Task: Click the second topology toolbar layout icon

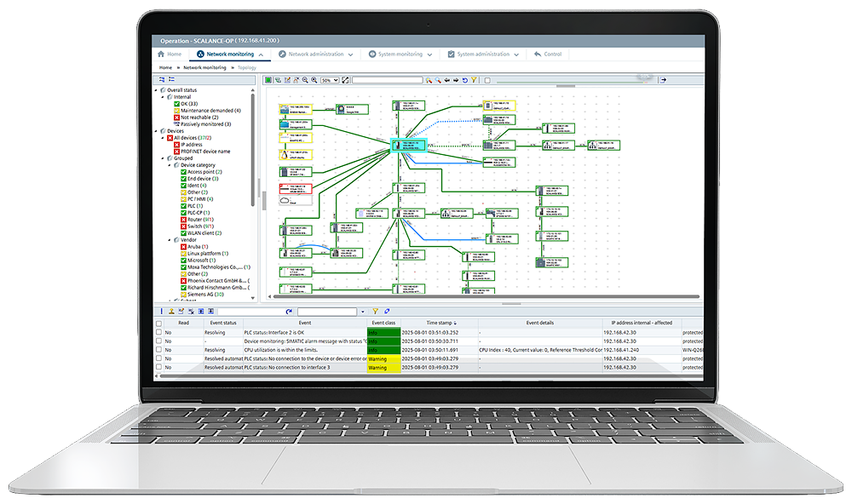Action: pyautogui.click(x=278, y=80)
